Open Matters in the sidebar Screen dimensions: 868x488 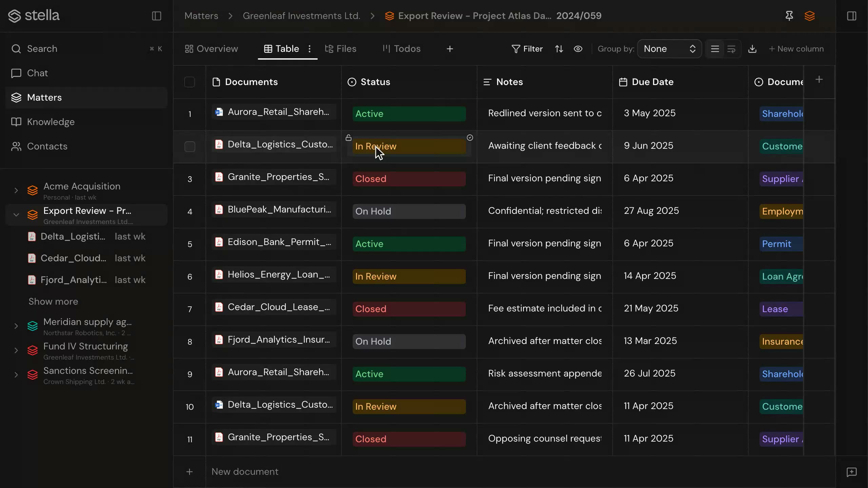(x=86, y=98)
